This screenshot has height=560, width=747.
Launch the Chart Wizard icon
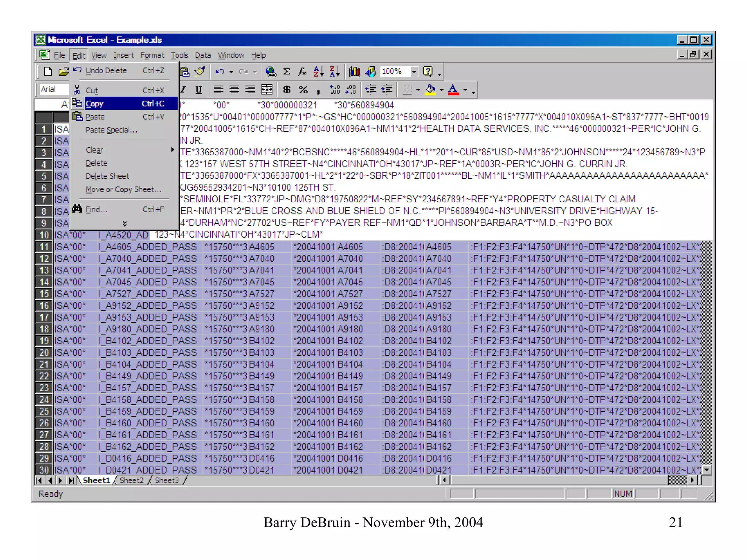[x=354, y=71]
